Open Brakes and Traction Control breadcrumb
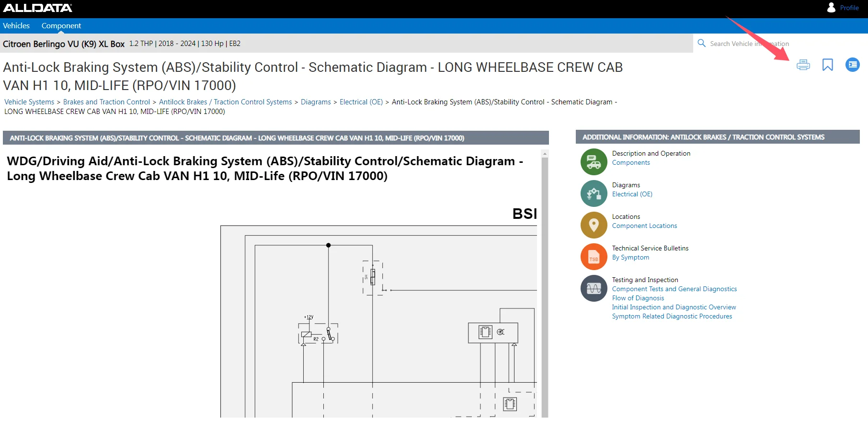The width and height of the screenshot is (868, 431). point(106,102)
